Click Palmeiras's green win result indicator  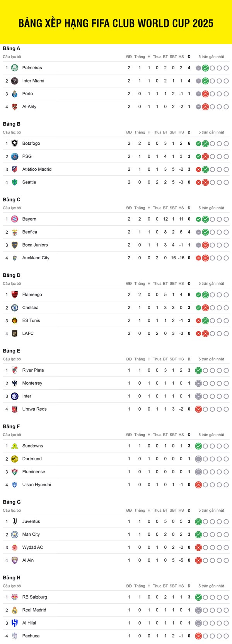coord(205,68)
